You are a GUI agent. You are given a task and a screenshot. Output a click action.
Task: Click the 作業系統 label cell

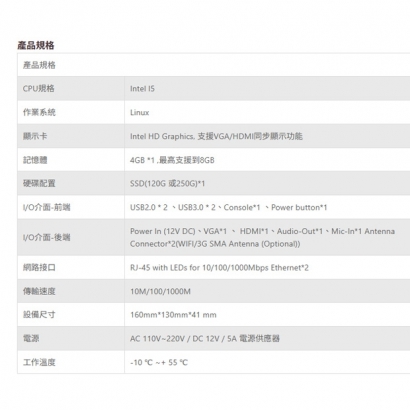point(71,112)
